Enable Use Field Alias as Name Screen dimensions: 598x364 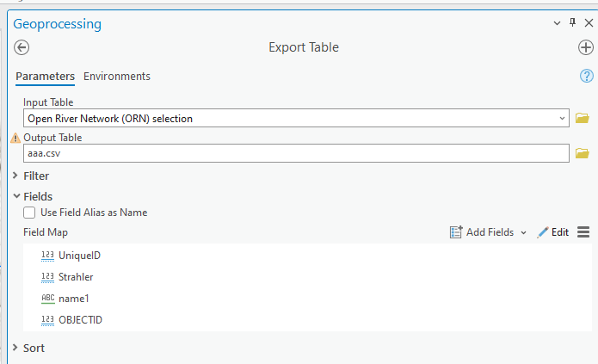(30, 213)
